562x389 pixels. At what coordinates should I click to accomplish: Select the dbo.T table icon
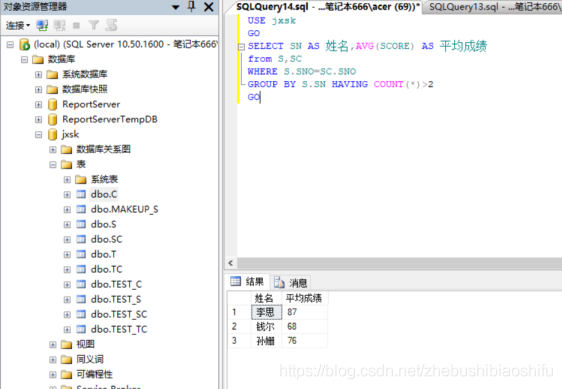tap(81, 255)
